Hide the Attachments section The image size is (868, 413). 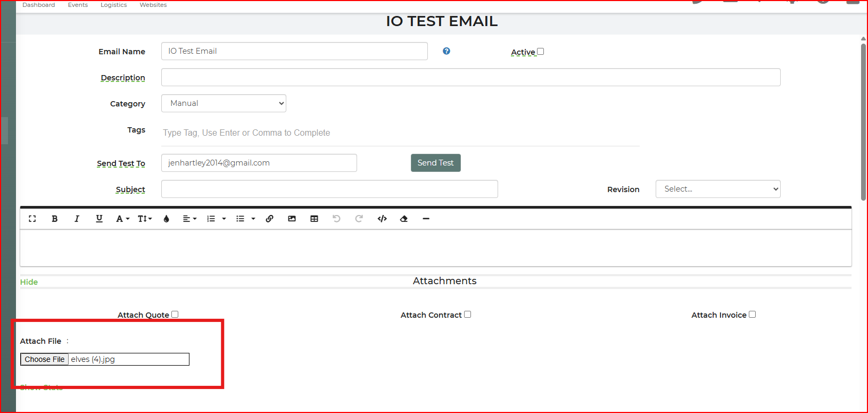point(29,282)
